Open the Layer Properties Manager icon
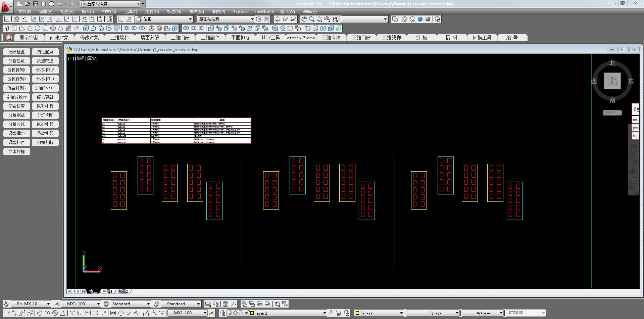 coord(222,313)
